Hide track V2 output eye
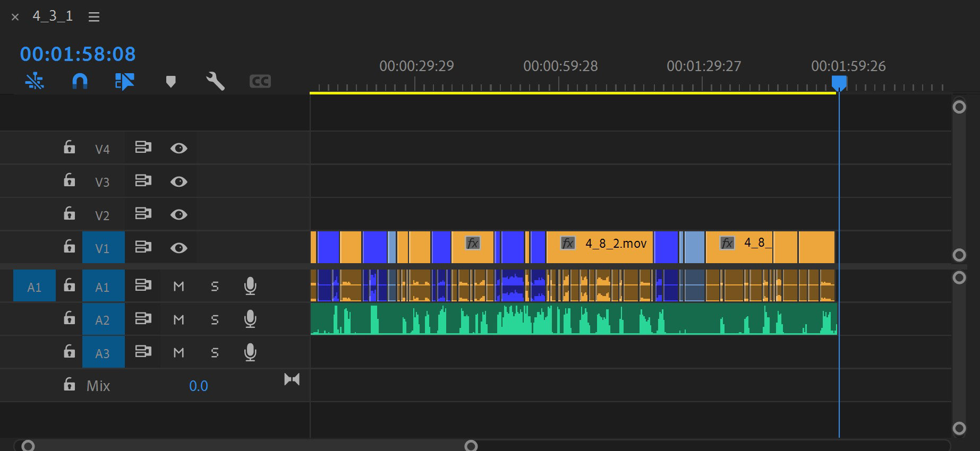This screenshot has width=980, height=451. [178, 214]
